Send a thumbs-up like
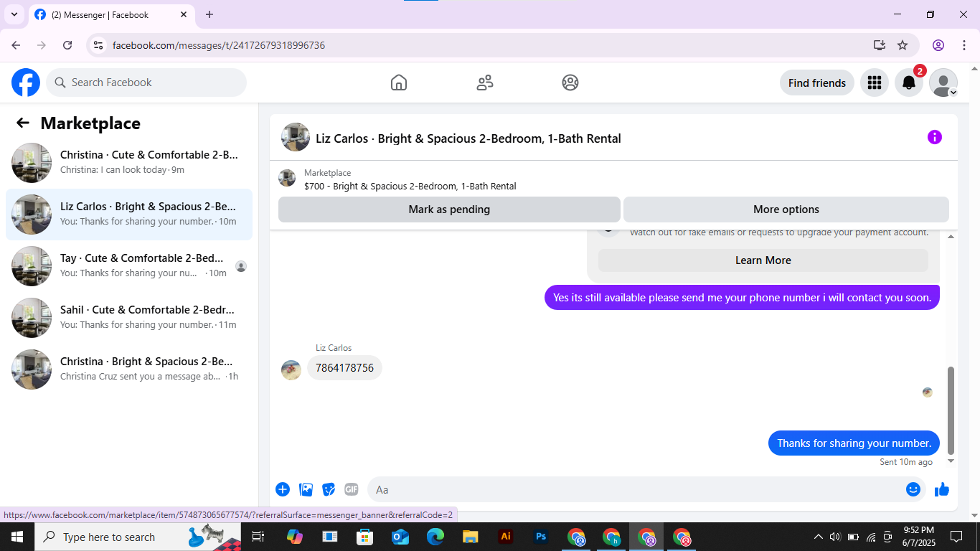Image resolution: width=980 pixels, height=551 pixels. (x=942, y=489)
